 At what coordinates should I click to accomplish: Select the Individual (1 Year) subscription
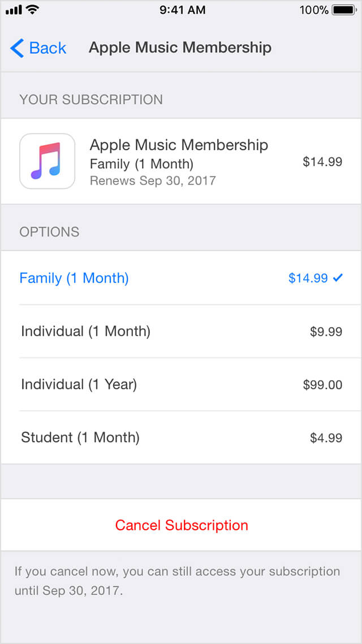(x=79, y=384)
